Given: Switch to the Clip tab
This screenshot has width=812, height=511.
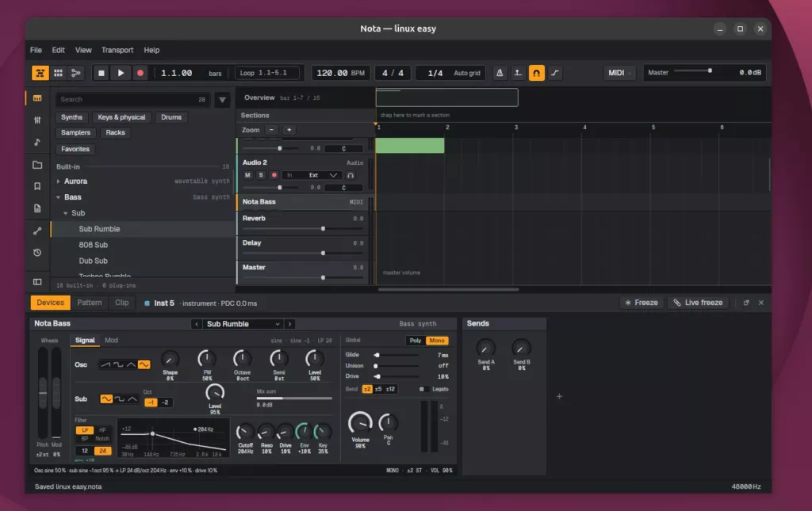Looking at the screenshot, I should (x=121, y=303).
